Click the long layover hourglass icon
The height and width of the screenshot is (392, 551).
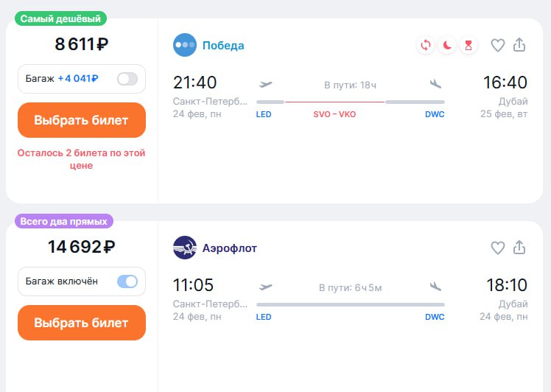click(x=468, y=46)
